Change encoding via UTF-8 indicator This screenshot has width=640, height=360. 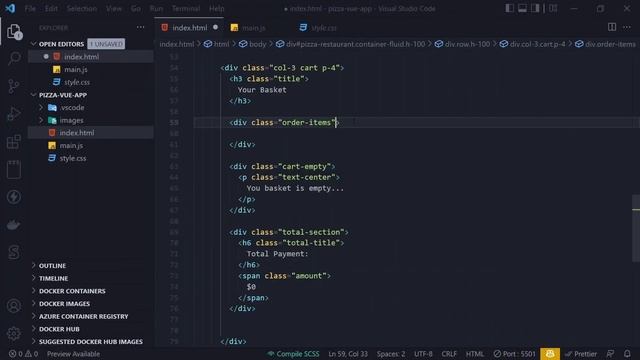coord(423,354)
